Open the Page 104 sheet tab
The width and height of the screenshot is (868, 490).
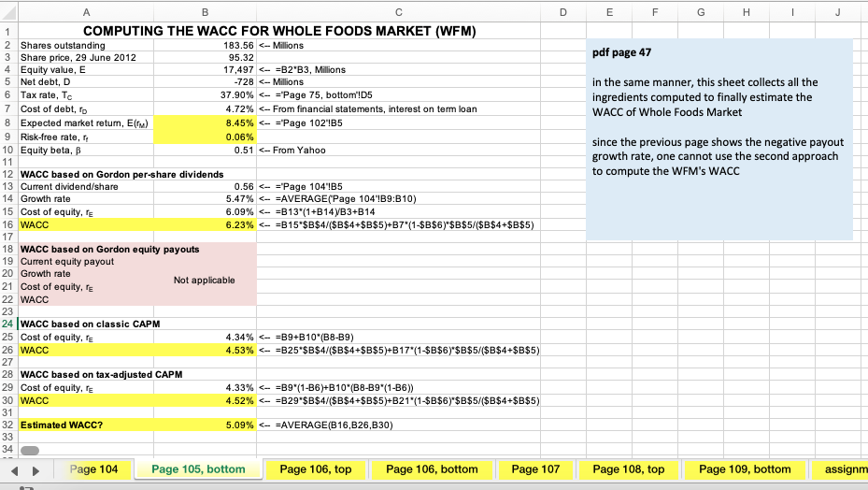tap(93, 469)
